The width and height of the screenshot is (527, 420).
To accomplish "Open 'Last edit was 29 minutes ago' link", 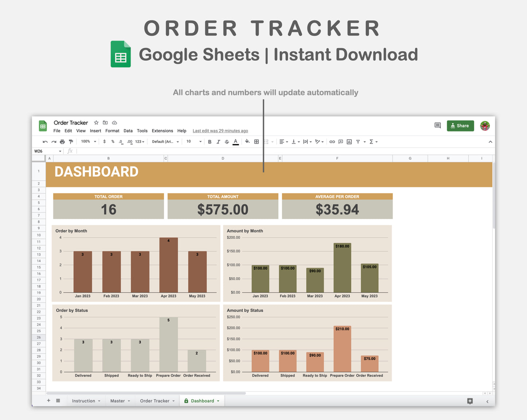I will click(x=220, y=131).
